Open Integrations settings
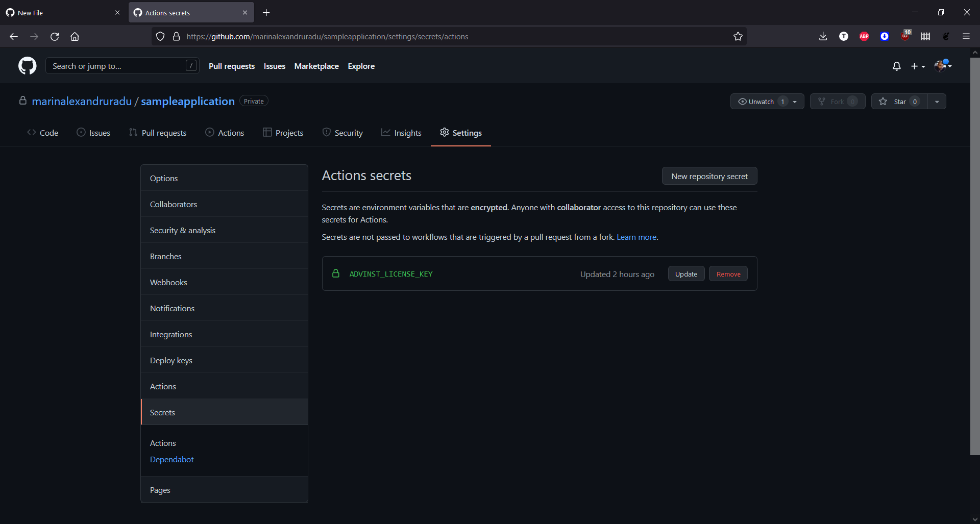The image size is (980, 524). point(224,334)
